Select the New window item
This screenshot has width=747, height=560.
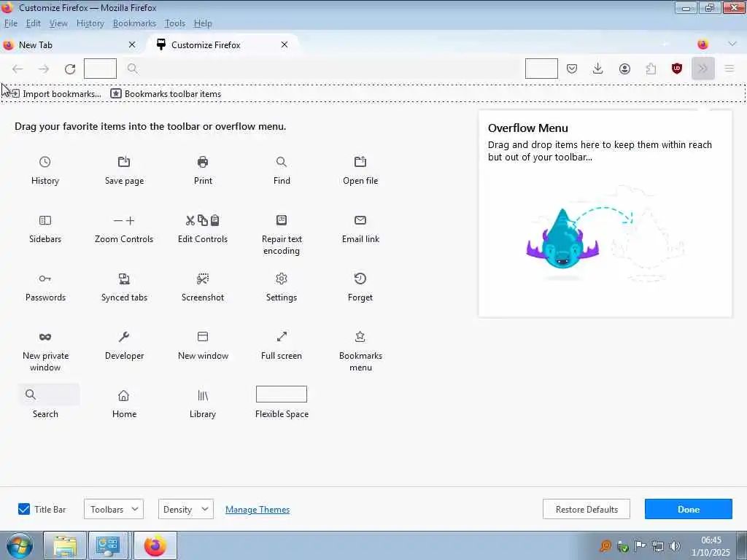[203, 346]
